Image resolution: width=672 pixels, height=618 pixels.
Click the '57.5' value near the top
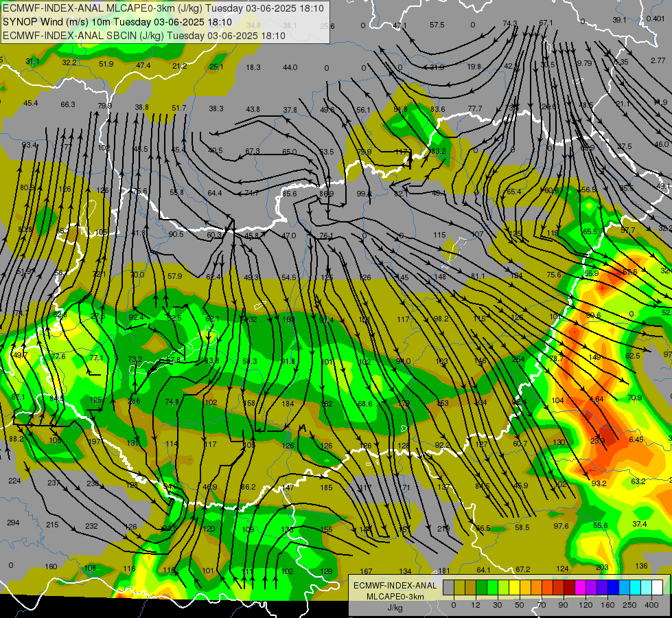pyautogui.click(x=437, y=25)
